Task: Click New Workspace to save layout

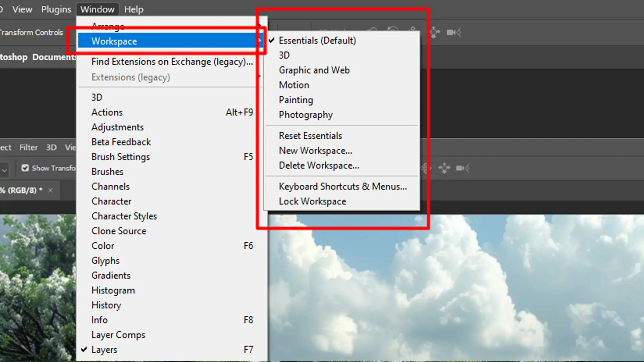Action: tap(315, 150)
